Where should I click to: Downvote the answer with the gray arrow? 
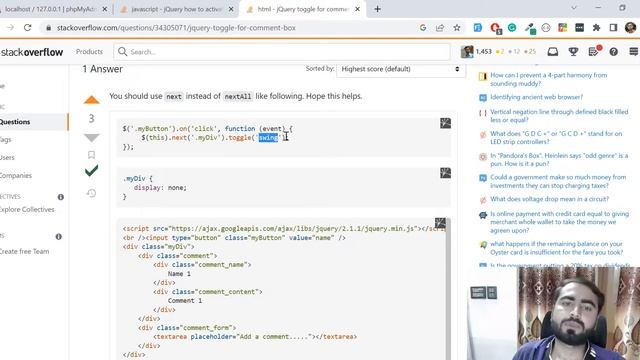point(92,138)
